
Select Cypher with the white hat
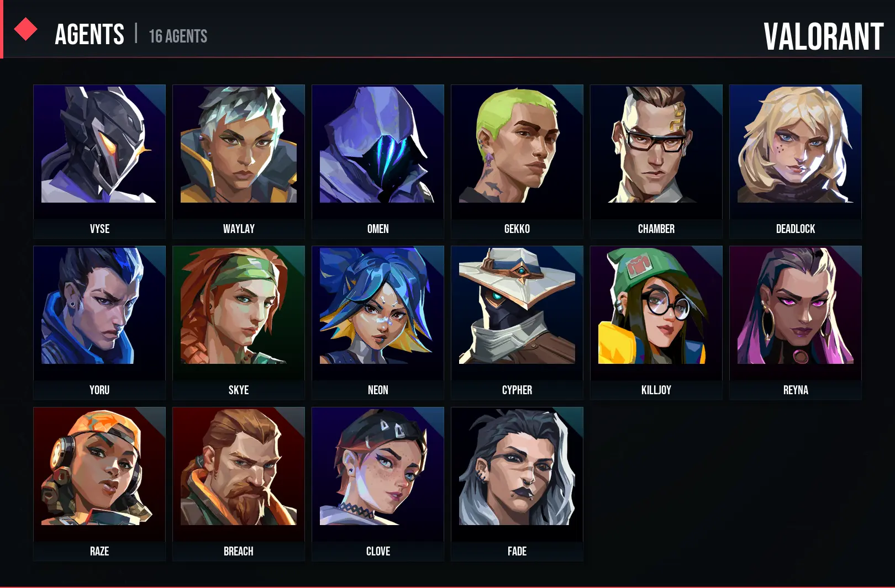517,322
